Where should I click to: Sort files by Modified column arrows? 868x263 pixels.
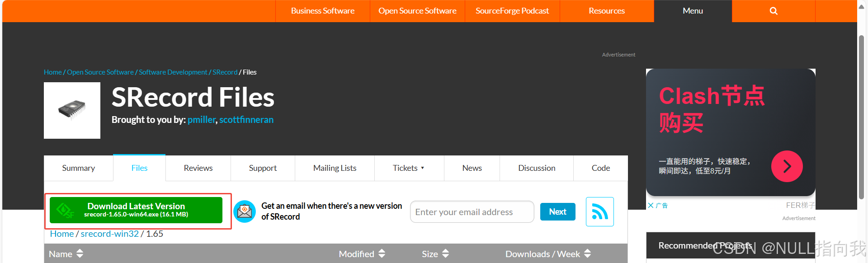point(382,254)
